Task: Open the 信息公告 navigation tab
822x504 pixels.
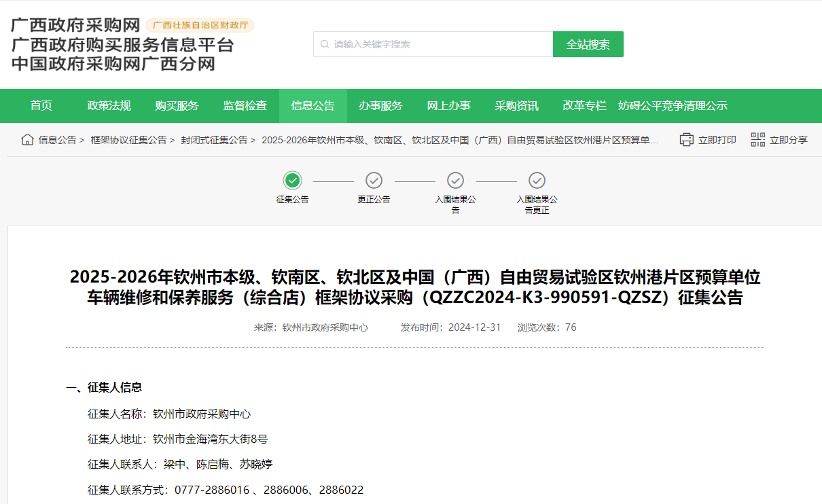Action: pyautogui.click(x=313, y=106)
